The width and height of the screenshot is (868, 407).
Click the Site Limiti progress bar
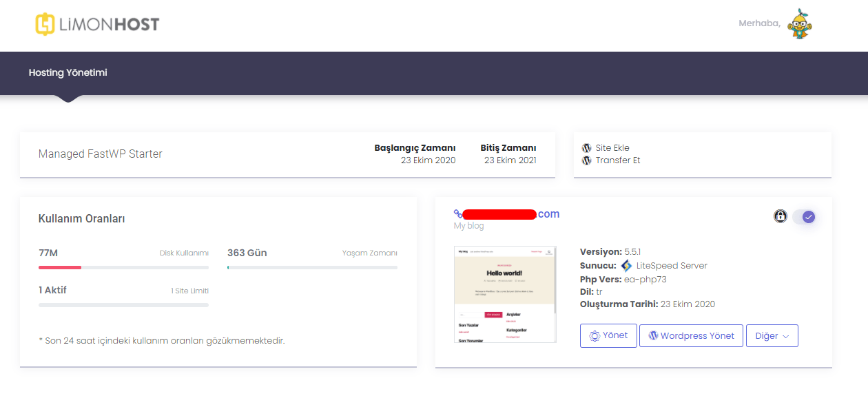124,304
